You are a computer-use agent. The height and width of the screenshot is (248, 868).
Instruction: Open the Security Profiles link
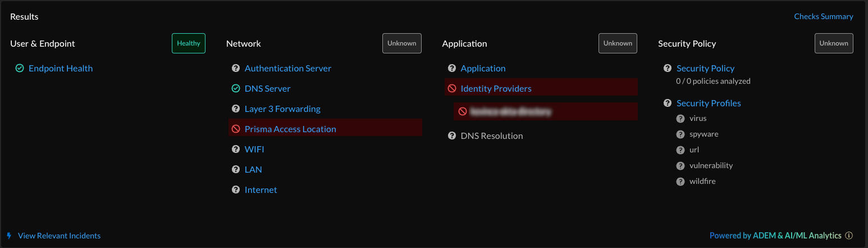pos(709,103)
